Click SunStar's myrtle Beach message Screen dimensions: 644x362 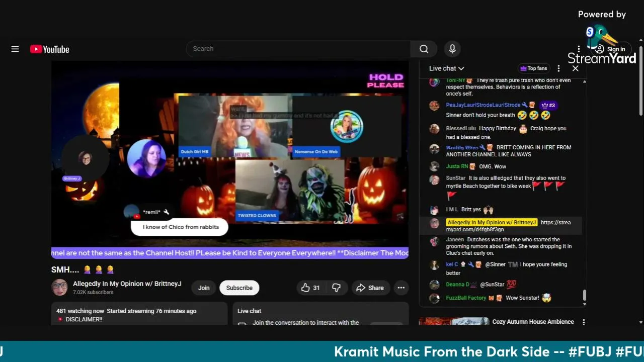click(502, 187)
